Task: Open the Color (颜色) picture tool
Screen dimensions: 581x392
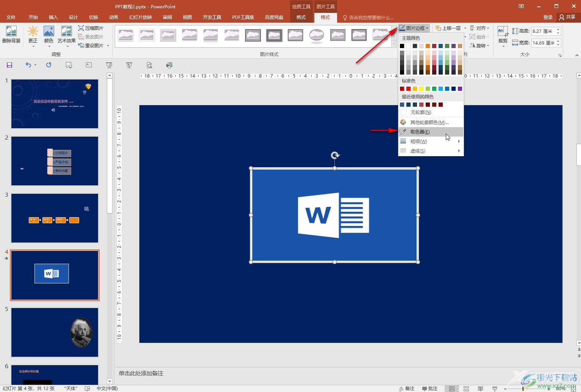Action: coord(49,36)
